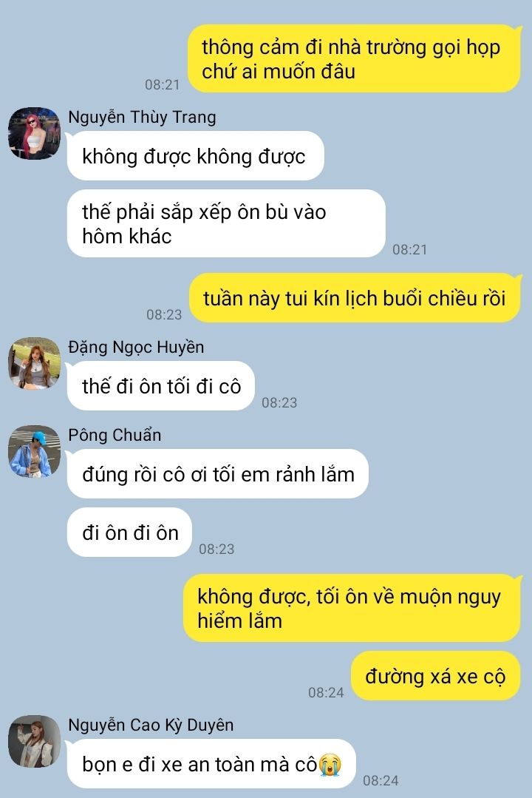The height and width of the screenshot is (798, 532).
Task: Tap Nguyễn Cao Kỳ Duyên's avatar
Action: point(34,742)
